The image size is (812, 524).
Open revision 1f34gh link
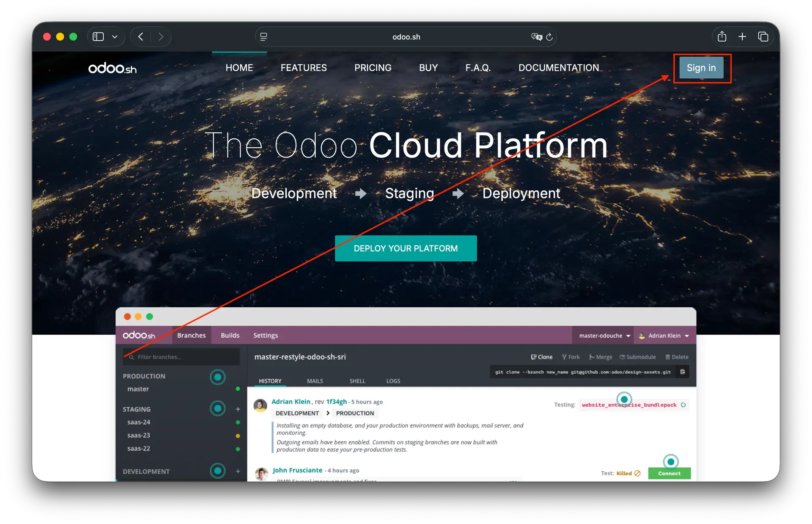[337, 402]
